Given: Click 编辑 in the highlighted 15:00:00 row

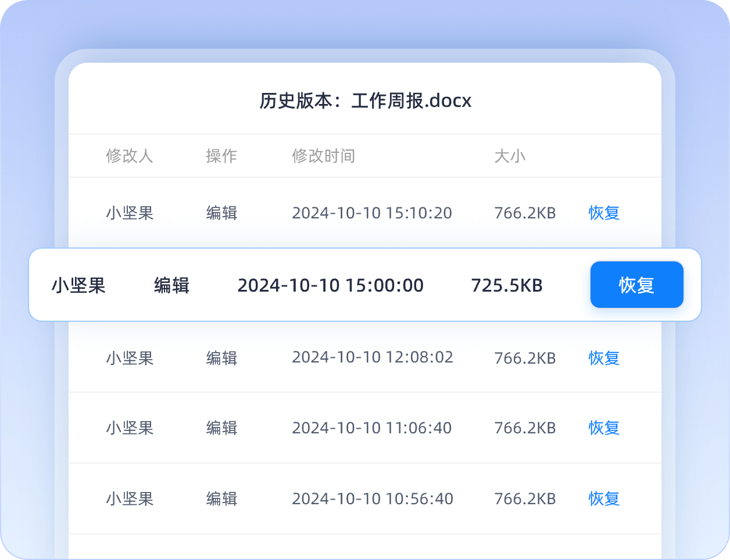Looking at the screenshot, I should coord(171,285).
